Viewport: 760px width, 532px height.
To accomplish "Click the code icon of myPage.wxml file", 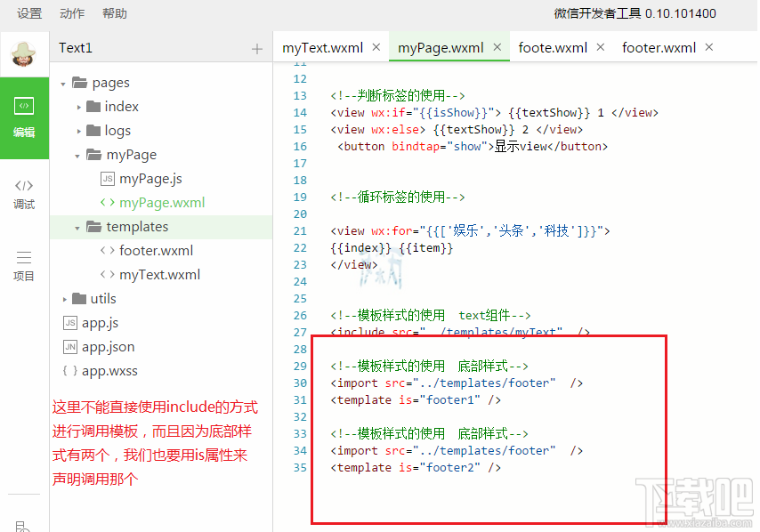I will [108, 203].
